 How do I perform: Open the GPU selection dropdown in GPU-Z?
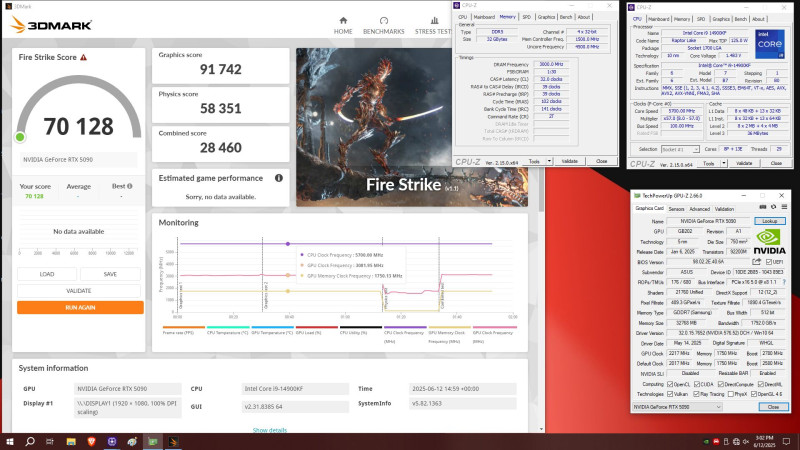click(x=677, y=407)
